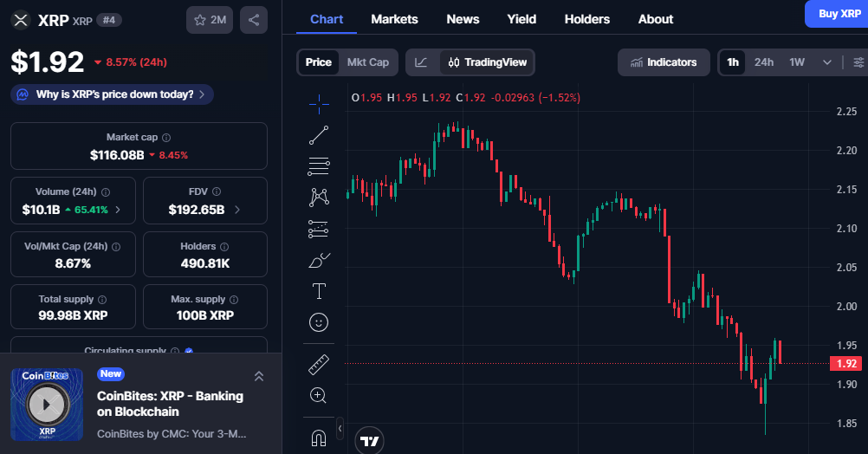Open the Markets tab

point(394,19)
